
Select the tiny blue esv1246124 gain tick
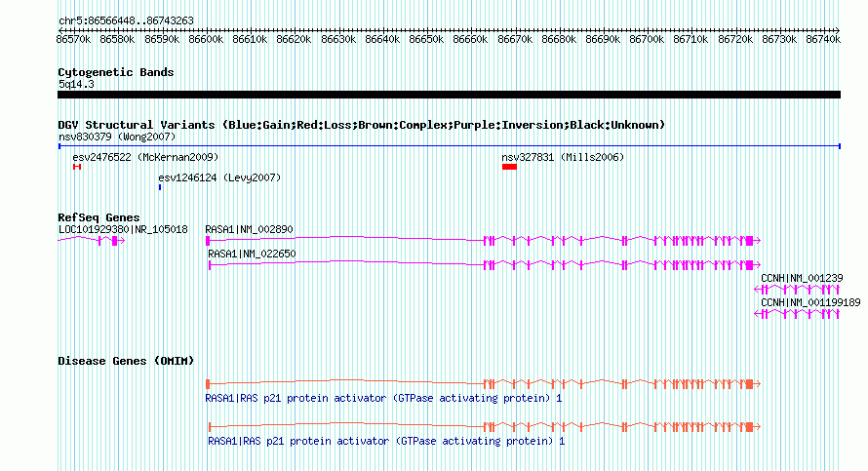click(160, 187)
